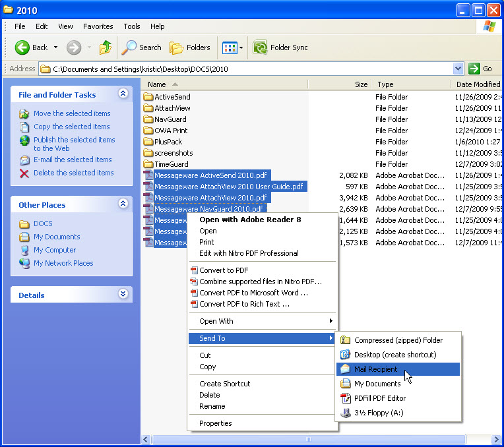Screen dimensions: 504x447
Task: Open the Tools menu
Action: tap(132, 26)
